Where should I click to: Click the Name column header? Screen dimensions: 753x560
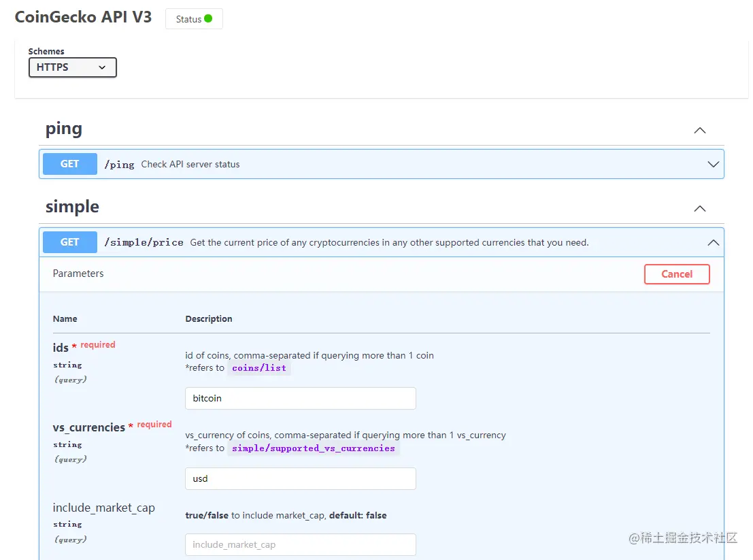coord(65,319)
